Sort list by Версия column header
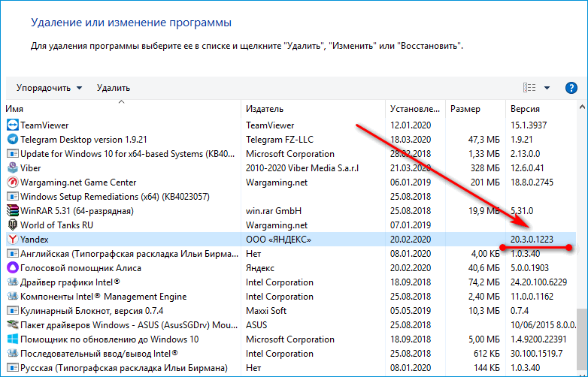Viewport: 588px width, 377px height. click(538, 109)
